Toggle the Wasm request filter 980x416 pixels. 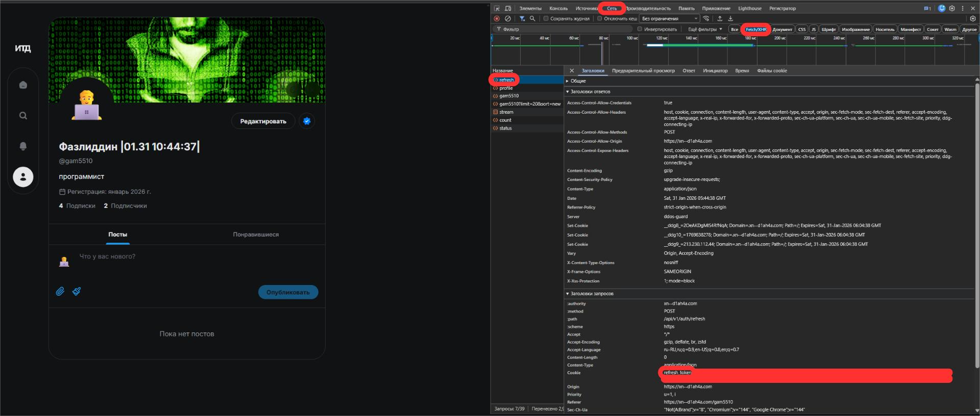pos(950,29)
